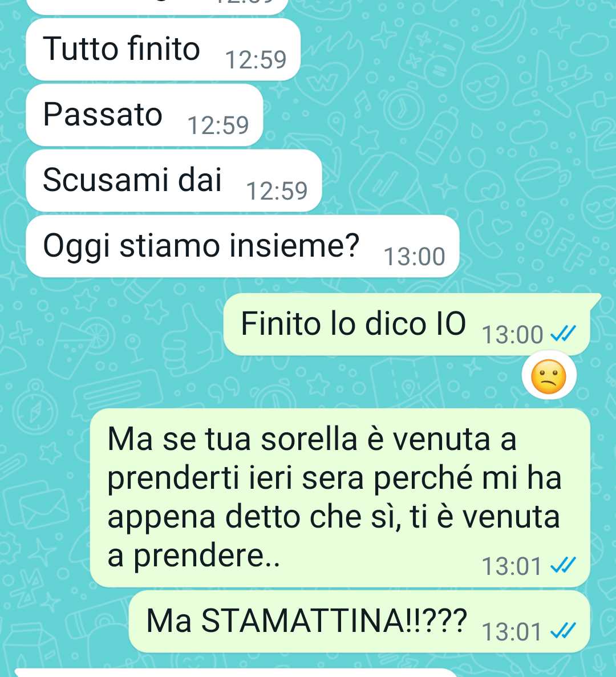
Task: Tap the partially visible bubble at the bottom
Action: 236,673
